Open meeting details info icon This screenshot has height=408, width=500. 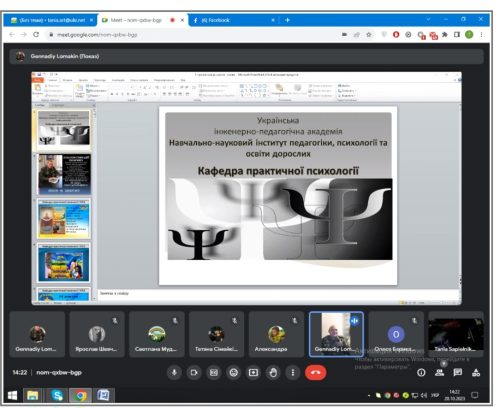[x=421, y=372]
